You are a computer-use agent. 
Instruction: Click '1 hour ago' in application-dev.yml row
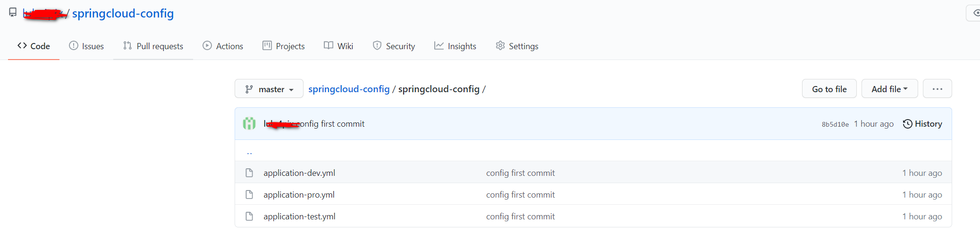pyautogui.click(x=922, y=173)
